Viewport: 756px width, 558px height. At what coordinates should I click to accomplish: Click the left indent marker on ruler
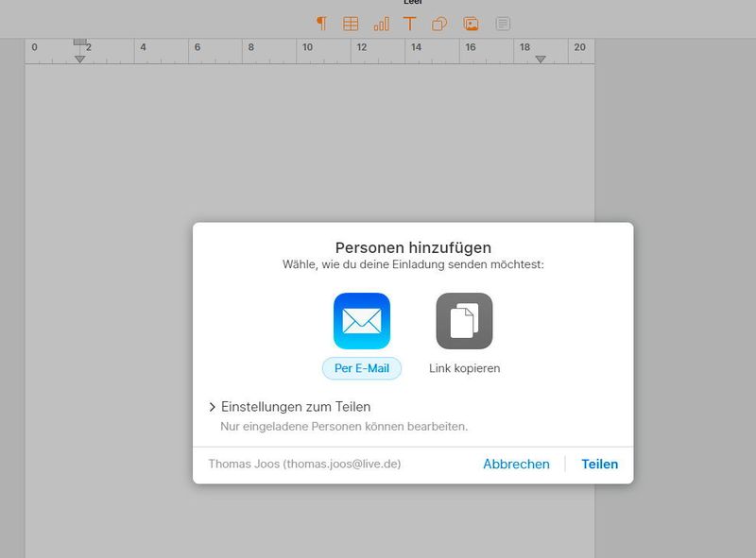tap(80, 59)
